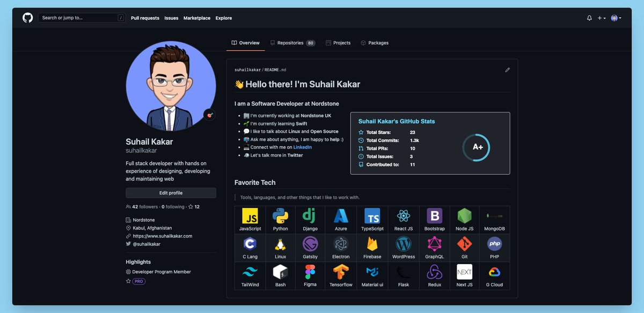This screenshot has height=313, width=644.
Task: Click the A+ grade progress circle
Action: click(x=477, y=147)
